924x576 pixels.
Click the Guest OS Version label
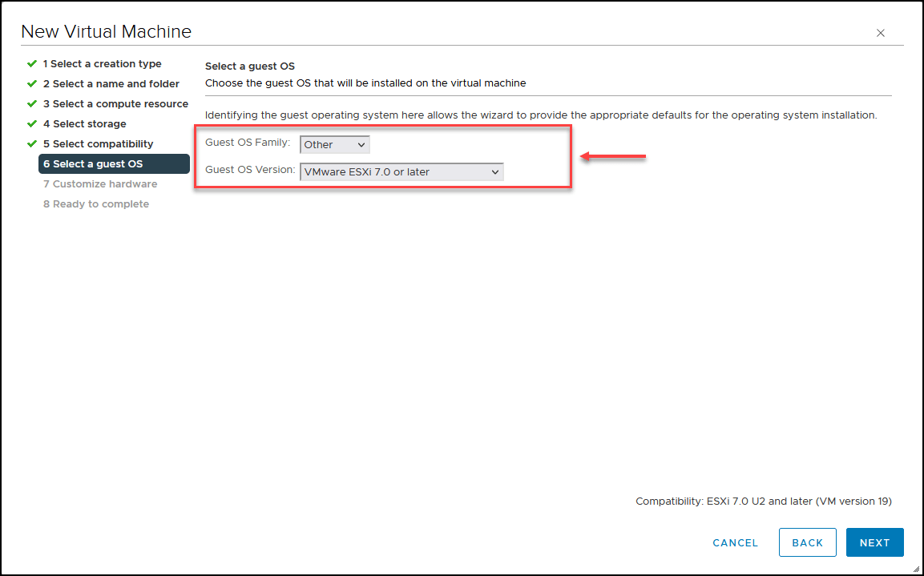tap(250, 170)
